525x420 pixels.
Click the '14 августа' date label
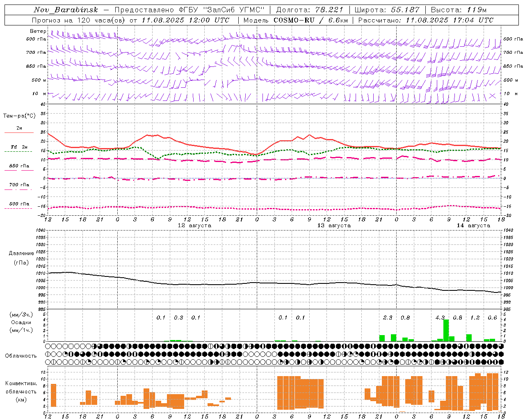coord(473,226)
